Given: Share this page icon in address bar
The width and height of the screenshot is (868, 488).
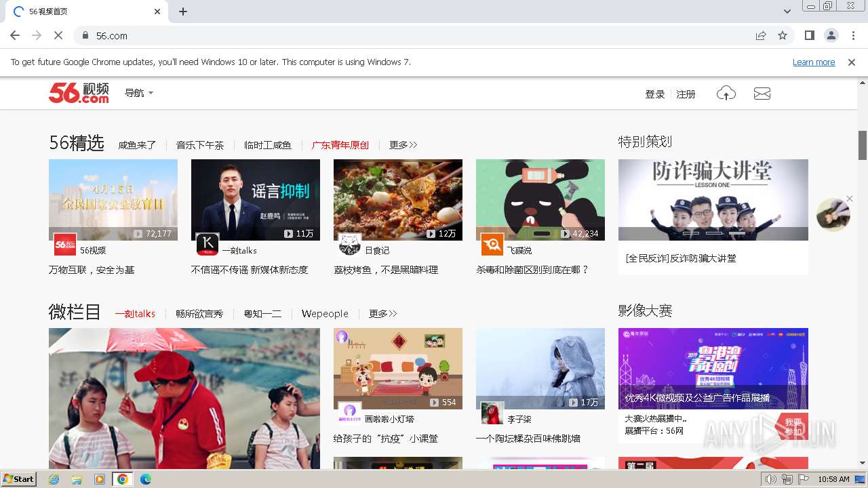Looking at the screenshot, I should tap(761, 35).
